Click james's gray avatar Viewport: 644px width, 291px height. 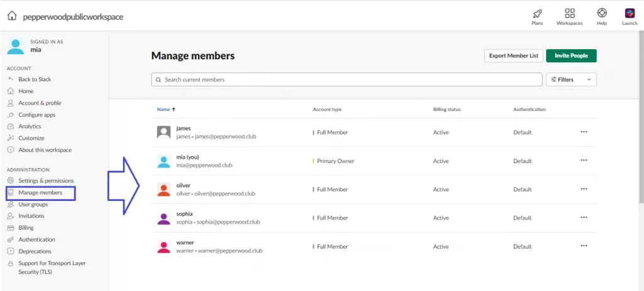pos(164,132)
